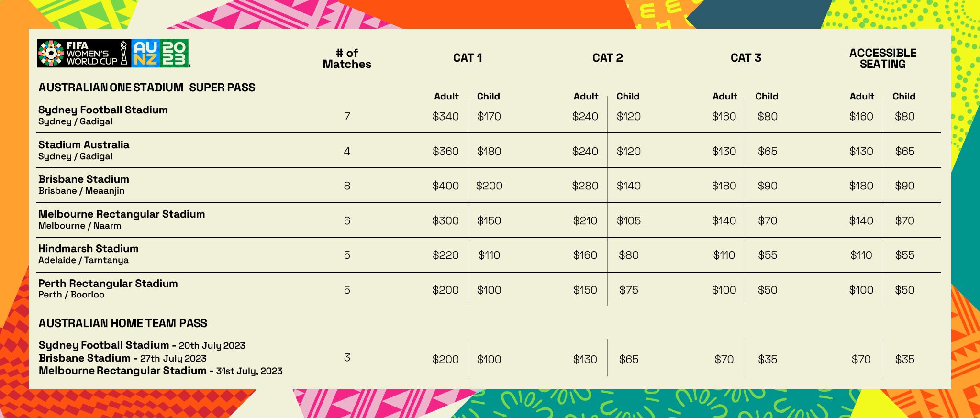Click Brisbane Stadium 27th July 2023 entry
The image size is (980, 418).
[123, 358]
